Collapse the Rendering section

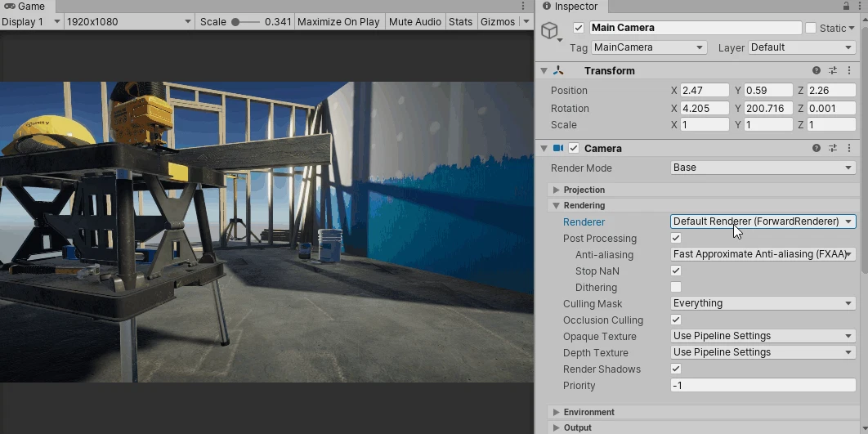click(x=557, y=205)
